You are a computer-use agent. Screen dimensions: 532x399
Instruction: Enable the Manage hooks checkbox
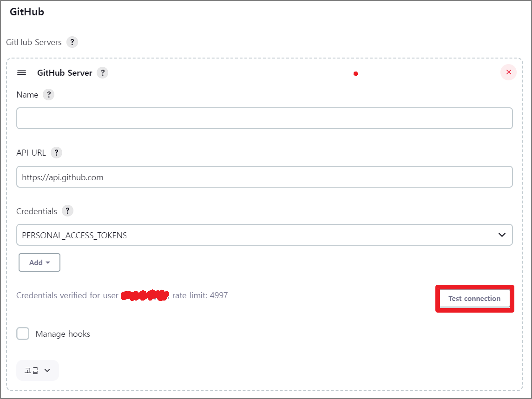(x=23, y=334)
